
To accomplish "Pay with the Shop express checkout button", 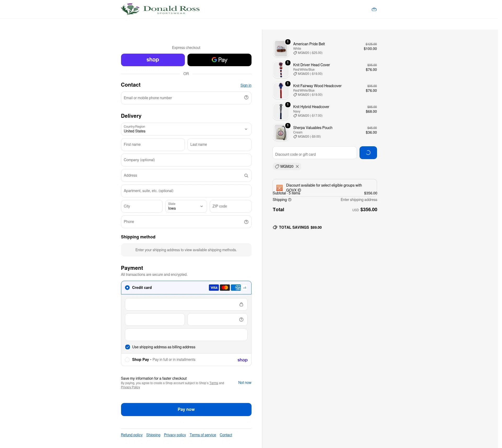I will coord(153,60).
